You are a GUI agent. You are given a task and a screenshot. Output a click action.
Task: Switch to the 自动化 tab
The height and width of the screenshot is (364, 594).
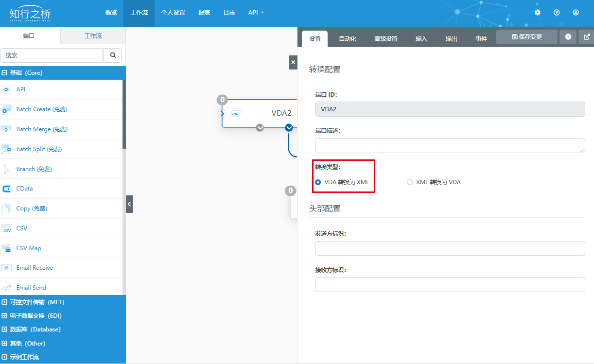click(348, 39)
